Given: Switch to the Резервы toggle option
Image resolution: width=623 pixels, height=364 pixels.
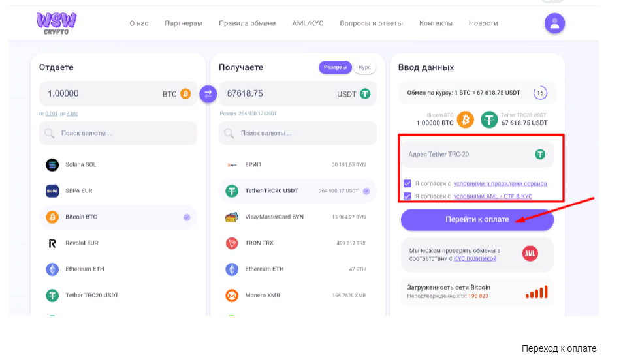Looking at the screenshot, I should coord(336,67).
